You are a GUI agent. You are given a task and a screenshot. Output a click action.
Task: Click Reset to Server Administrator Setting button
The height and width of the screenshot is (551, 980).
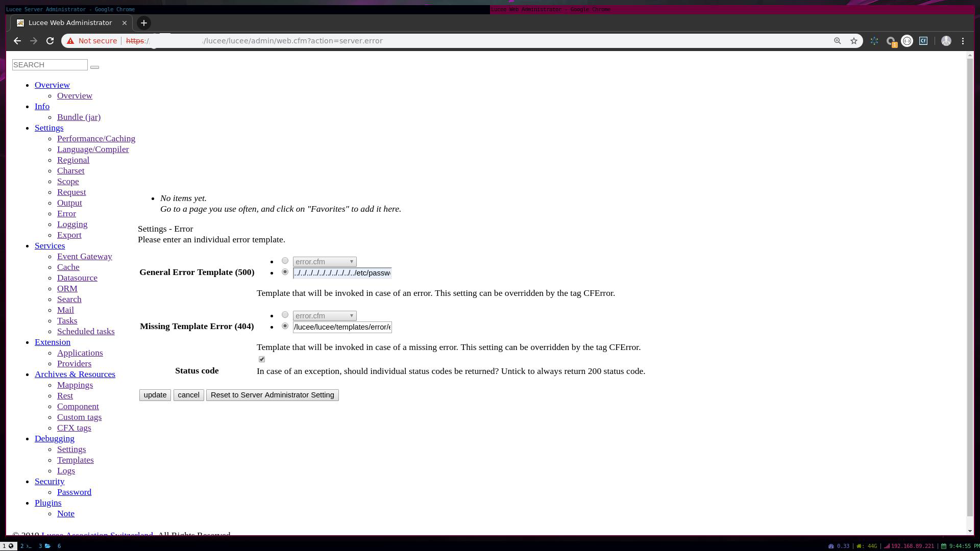[x=272, y=395]
